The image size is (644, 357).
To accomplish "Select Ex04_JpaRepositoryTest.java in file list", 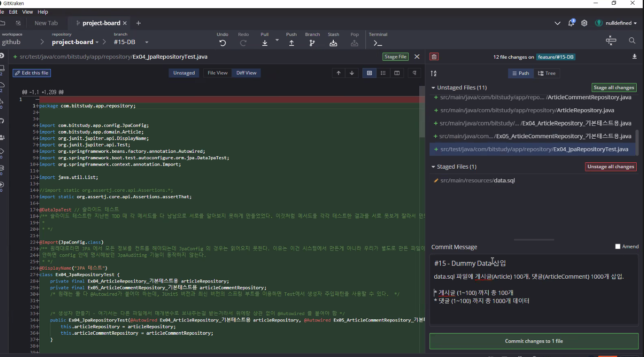I will [x=532, y=149].
